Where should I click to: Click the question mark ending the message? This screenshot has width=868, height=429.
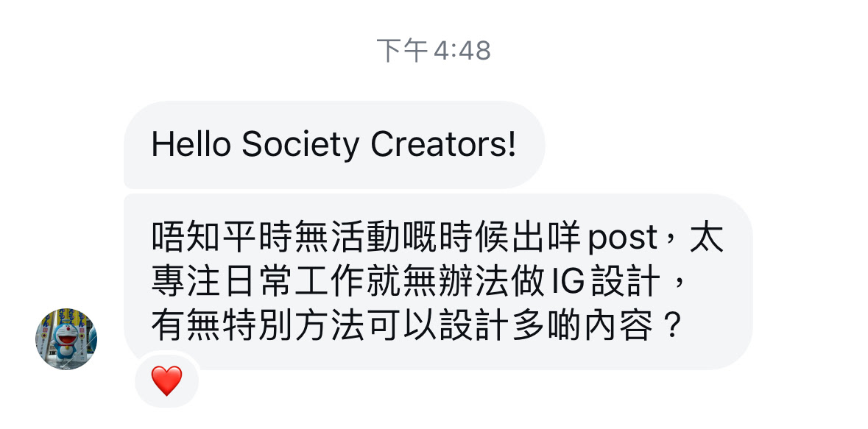pyautogui.click(x=671, y=327)
